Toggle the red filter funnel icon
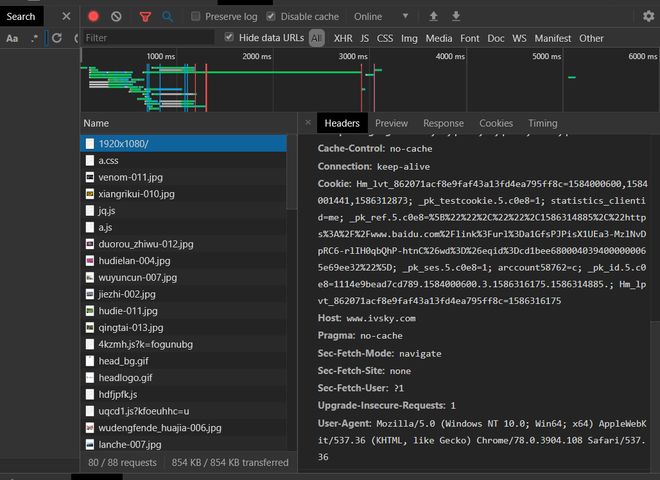The width and height of the screenshot is (660, 480). (x=145, y=16)
